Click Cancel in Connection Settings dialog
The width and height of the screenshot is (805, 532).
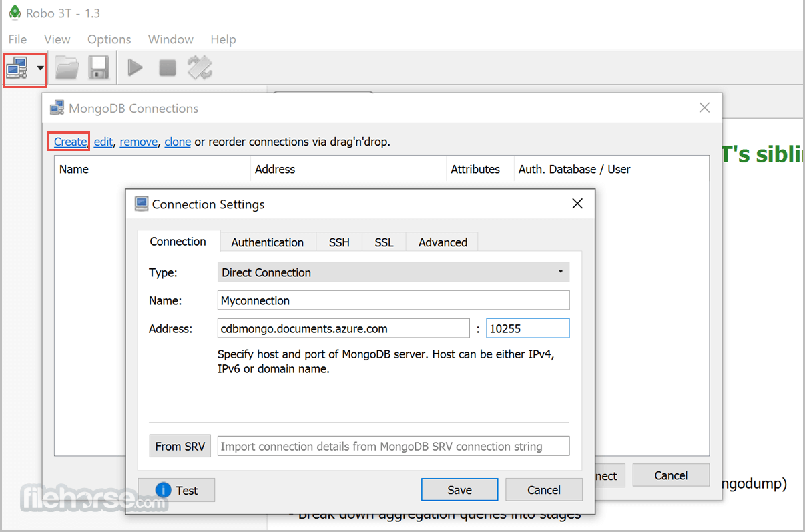coord(544,489)
